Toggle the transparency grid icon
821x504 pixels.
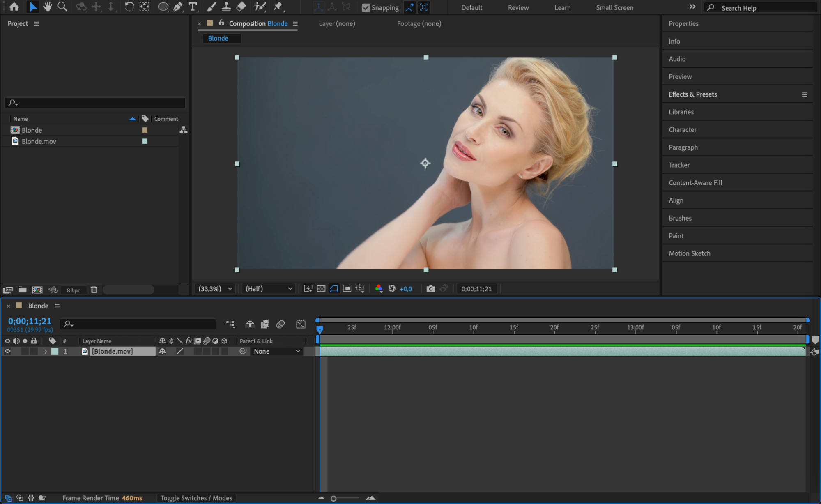(x=321, y=289)
